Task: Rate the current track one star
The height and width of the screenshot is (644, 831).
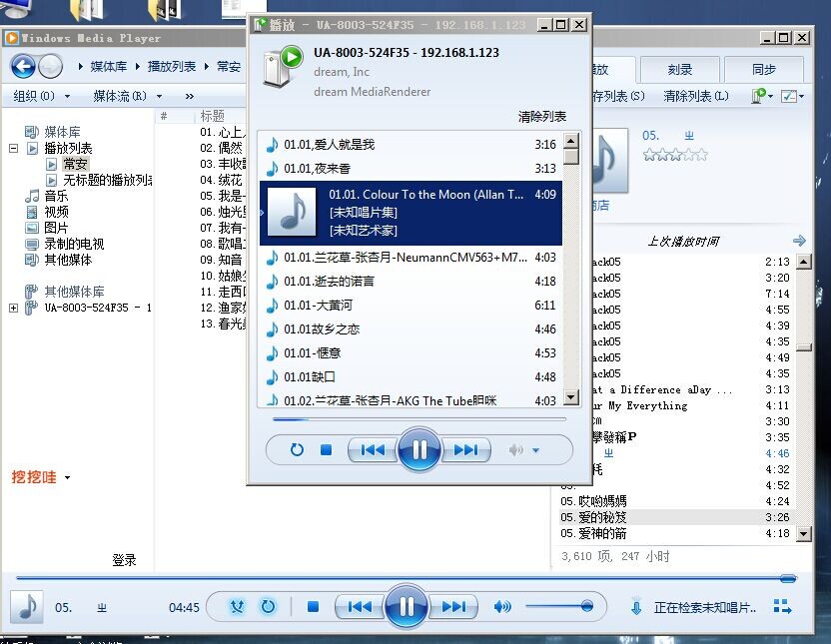Action: pos(649,155)
